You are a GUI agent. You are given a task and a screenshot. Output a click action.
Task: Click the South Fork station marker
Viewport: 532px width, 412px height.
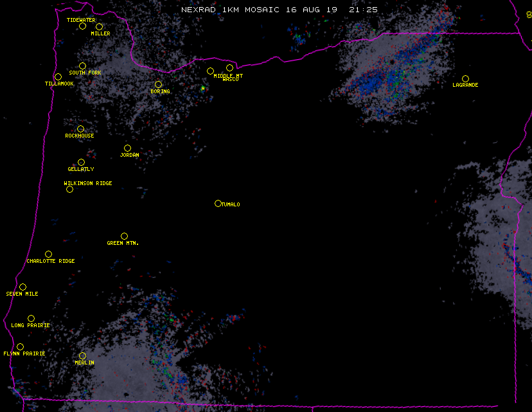[x=82, y=66]
